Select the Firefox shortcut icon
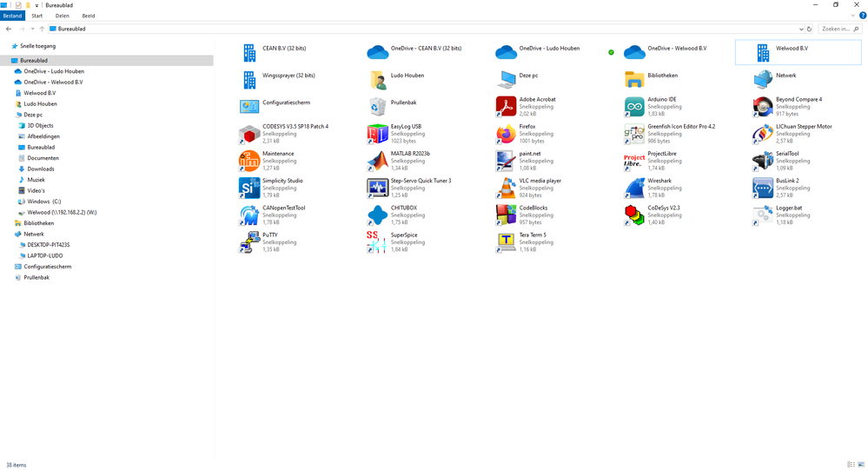868x470 pixels. [x=506, y=134]
